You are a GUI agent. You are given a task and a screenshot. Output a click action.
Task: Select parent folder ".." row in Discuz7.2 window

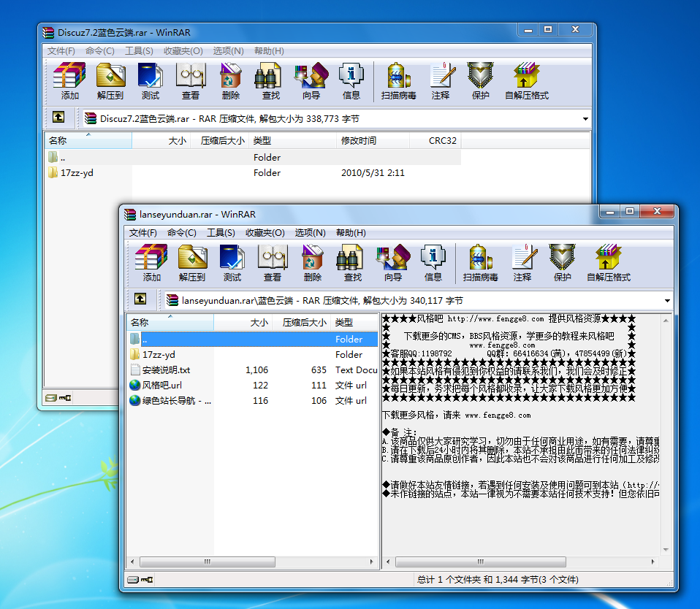[x=254, y=158]
